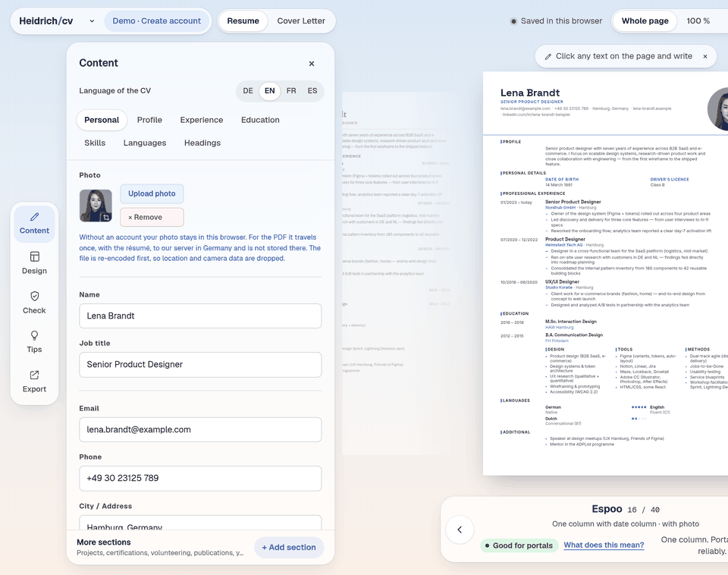
Task: Click the profile photo thumbnail in panel
Action: click(96, 206)
